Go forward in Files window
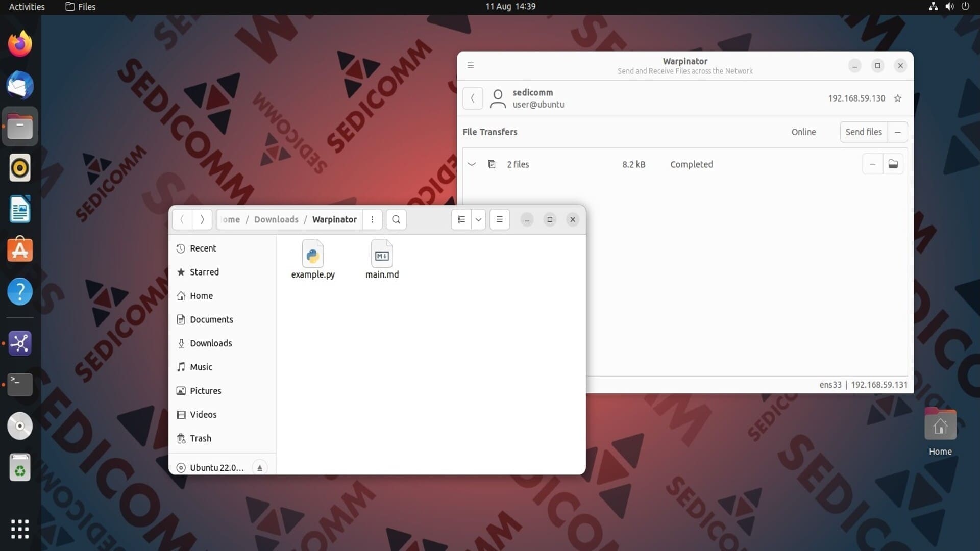The image size is (980, 551). [202, 219]
